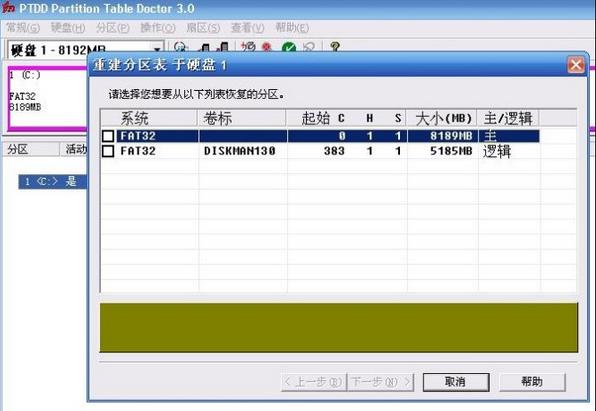Close the 重建分区表 dialog with X
Viewport: 596px width, 411px height.
point(576,65)
